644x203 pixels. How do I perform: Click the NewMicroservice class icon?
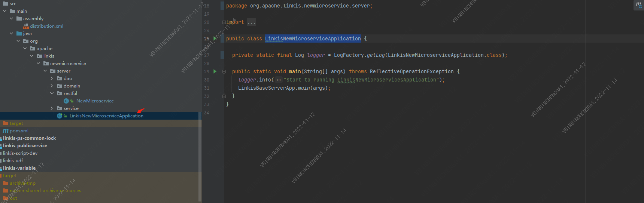click(66, 101)
